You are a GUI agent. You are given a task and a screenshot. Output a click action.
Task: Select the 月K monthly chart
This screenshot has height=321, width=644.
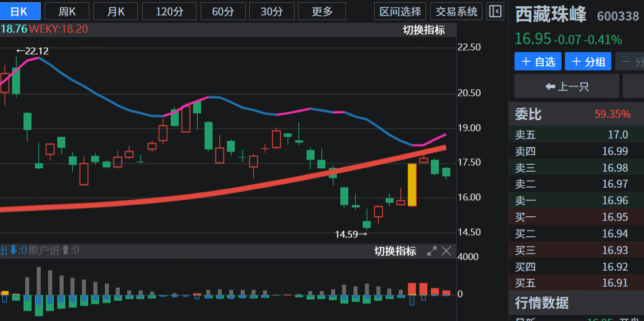[115, 11]
